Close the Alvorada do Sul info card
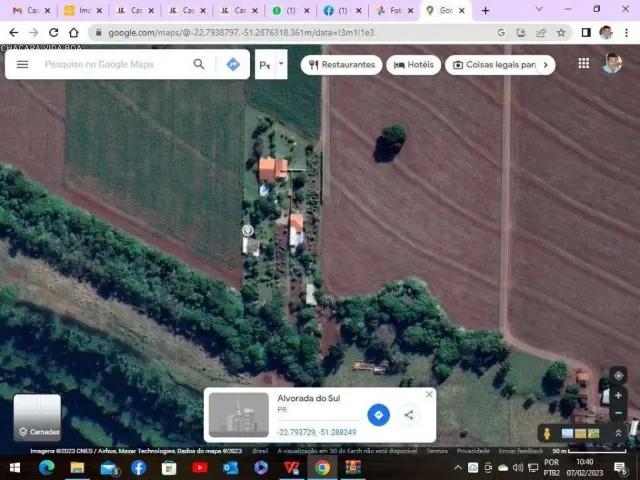The width and height of the screenshot is (640, 480). pyautogui.click(x=429, y=394)
